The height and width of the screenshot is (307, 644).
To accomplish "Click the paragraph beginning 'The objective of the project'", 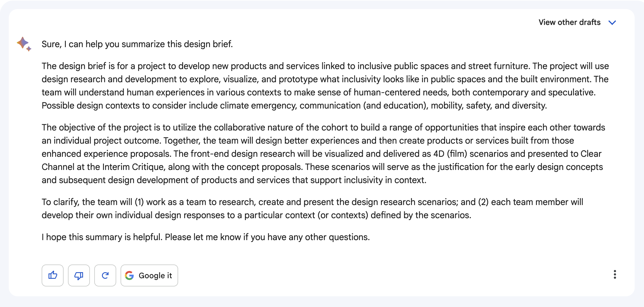I will (x=323, y=154).
